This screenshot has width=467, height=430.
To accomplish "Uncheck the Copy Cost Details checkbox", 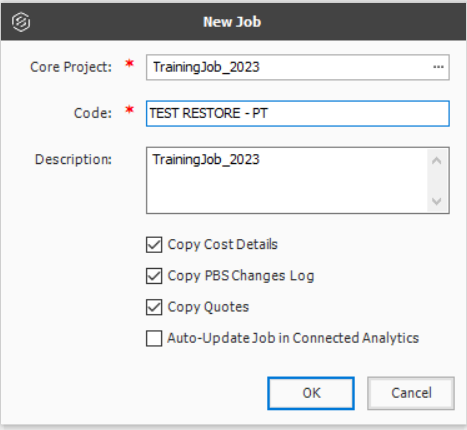I will pos(154,245).
